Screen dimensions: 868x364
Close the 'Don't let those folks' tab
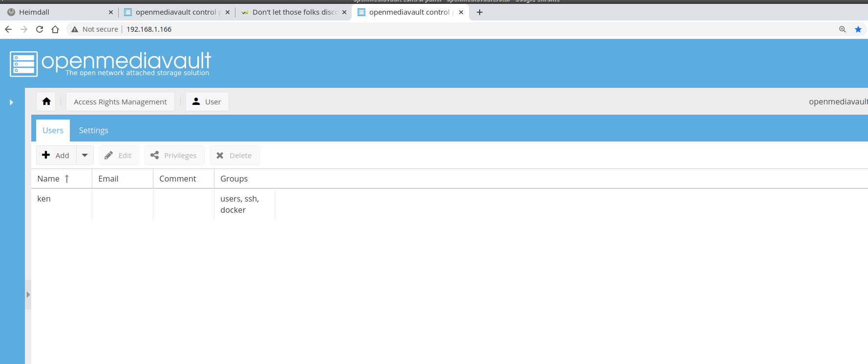[x=344, y=12]
